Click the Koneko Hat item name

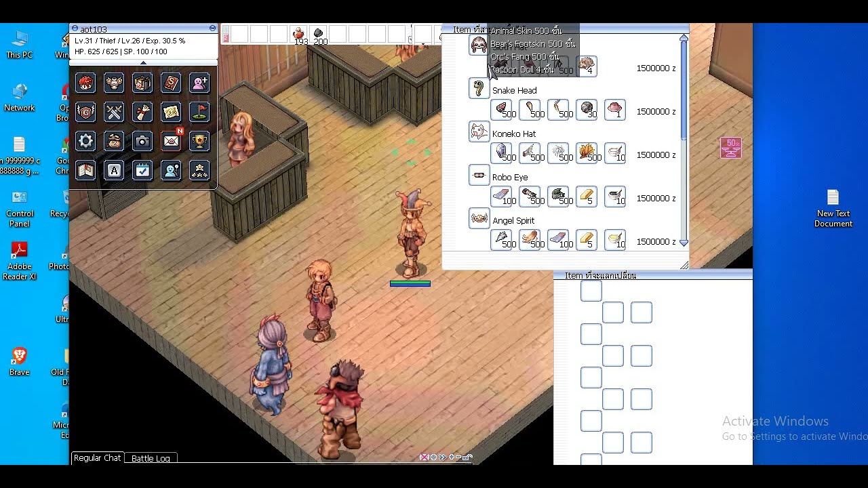pyautogui.click(x=514, y=134)
